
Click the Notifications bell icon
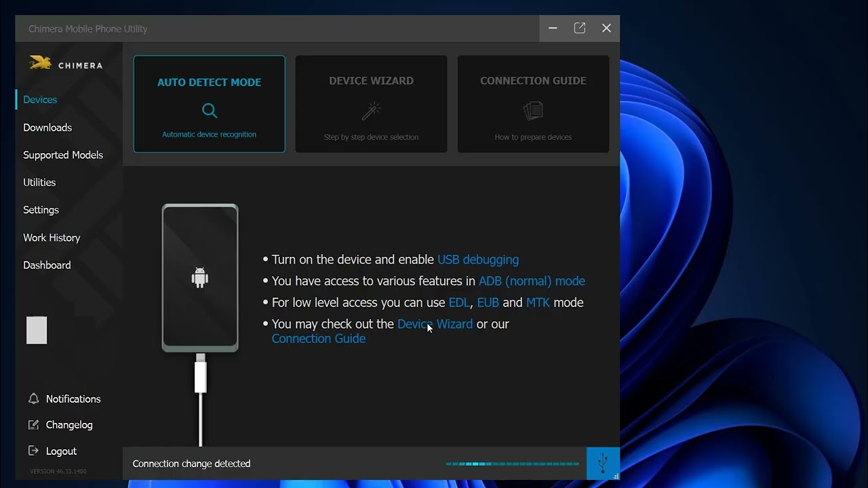(33, 399)
